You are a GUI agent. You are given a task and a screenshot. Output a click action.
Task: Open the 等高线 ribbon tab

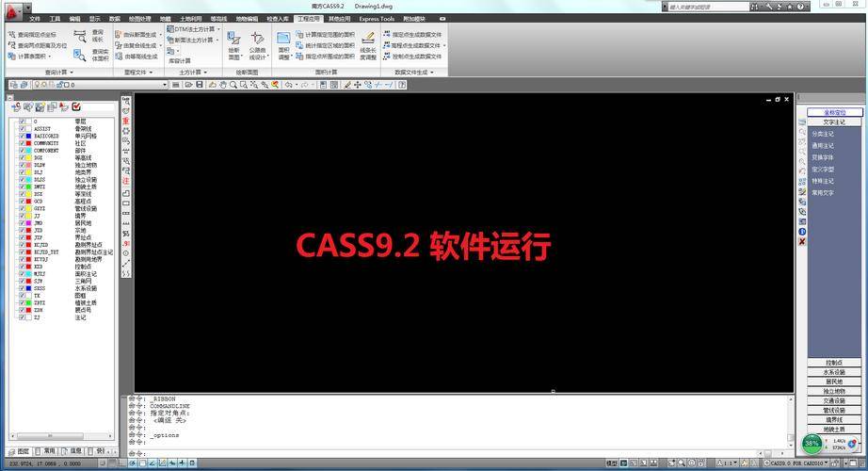tap(218, 19)
